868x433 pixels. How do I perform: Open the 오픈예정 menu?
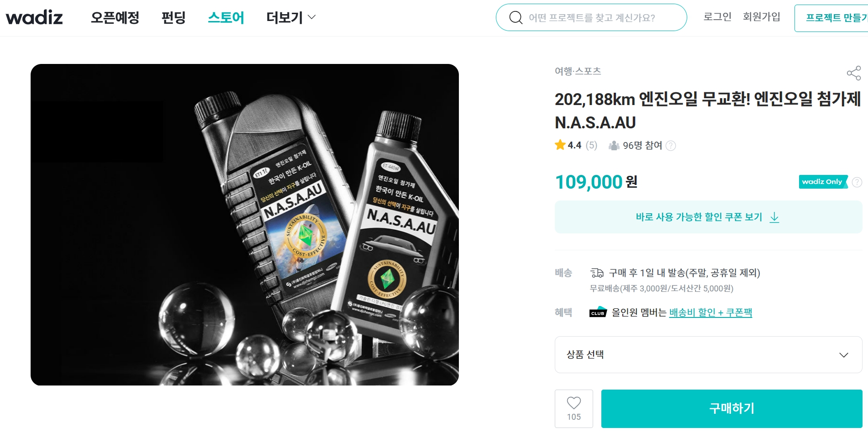point(115,18)
